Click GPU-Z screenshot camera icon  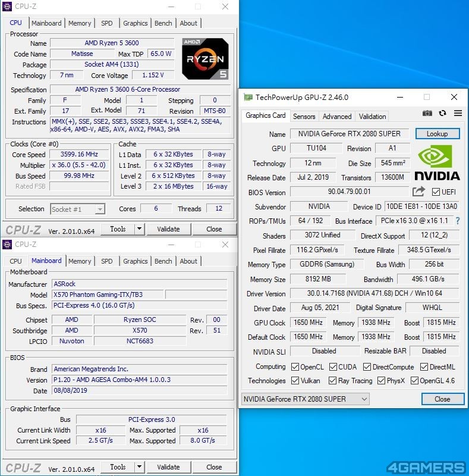(x=427, y=113)
